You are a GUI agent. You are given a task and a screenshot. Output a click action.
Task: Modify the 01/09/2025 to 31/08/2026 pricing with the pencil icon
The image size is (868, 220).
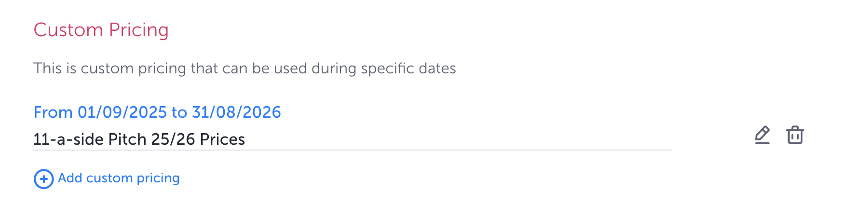point(762,135)
